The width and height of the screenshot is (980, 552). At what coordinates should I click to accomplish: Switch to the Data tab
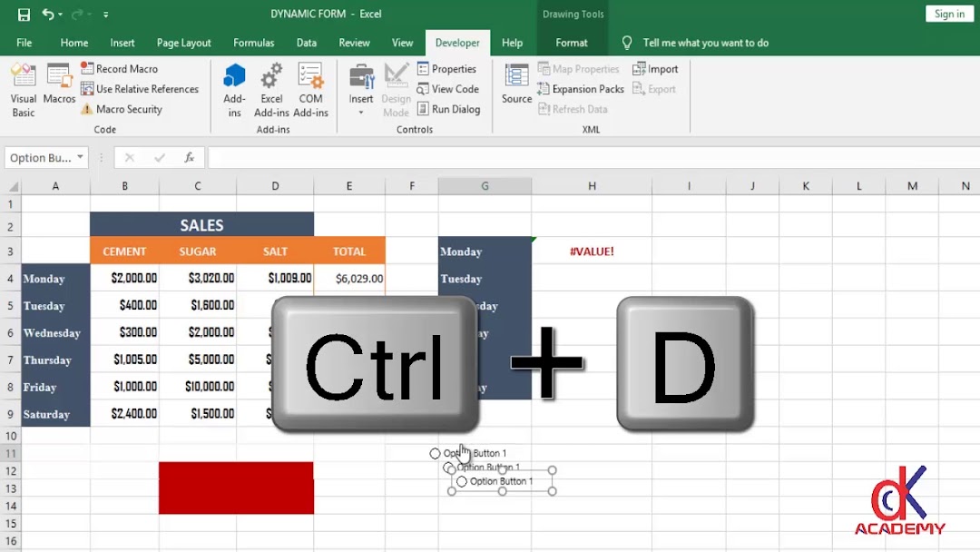(307, 43)
